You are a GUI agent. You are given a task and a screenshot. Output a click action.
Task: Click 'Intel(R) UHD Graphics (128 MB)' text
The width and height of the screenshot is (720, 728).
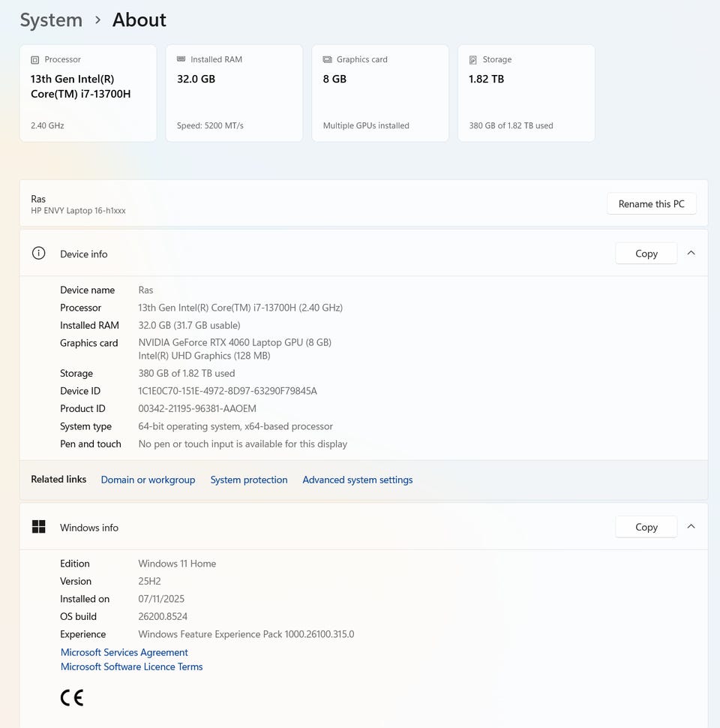(x=204, y=356)
